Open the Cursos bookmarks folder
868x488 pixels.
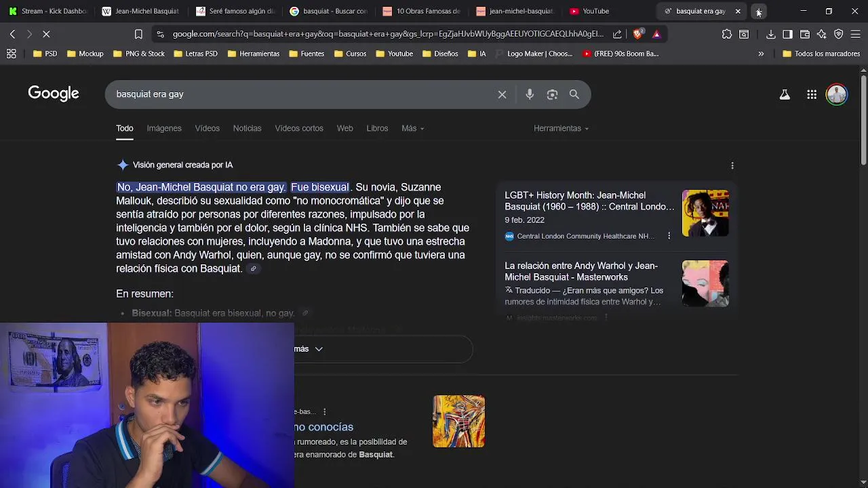[350, 54]
